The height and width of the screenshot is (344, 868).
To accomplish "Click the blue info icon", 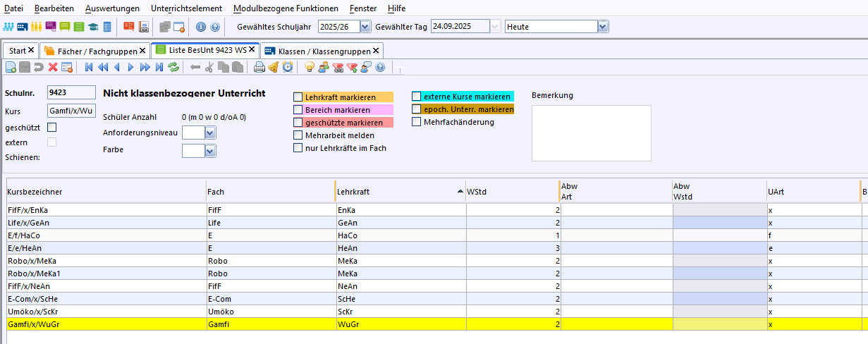I will 200,27.
